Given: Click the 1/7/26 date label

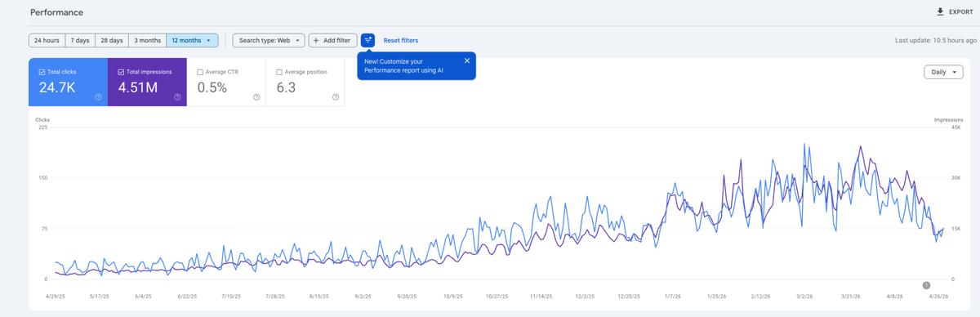Looking at the screenshot, I should point(674,297).
